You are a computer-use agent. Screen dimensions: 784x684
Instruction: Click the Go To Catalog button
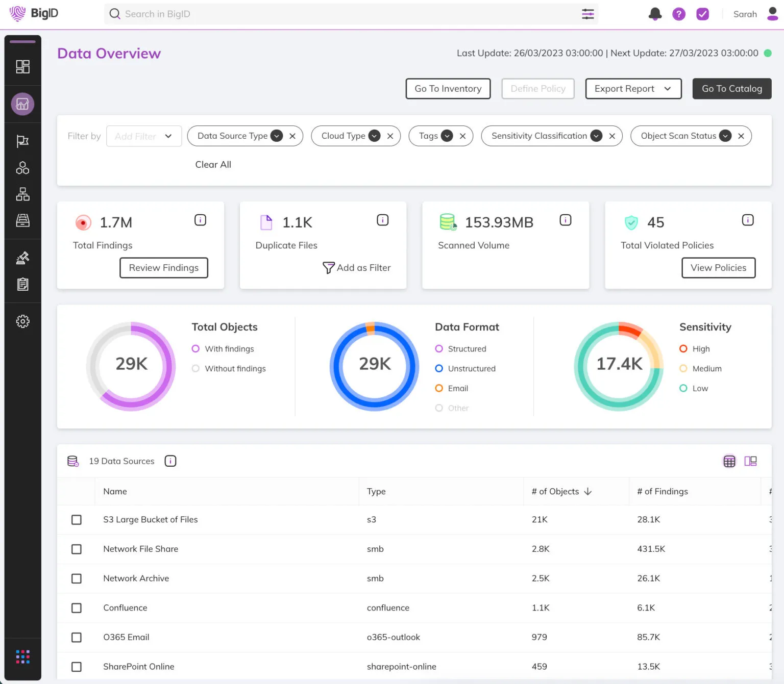(x=731, y=89)
